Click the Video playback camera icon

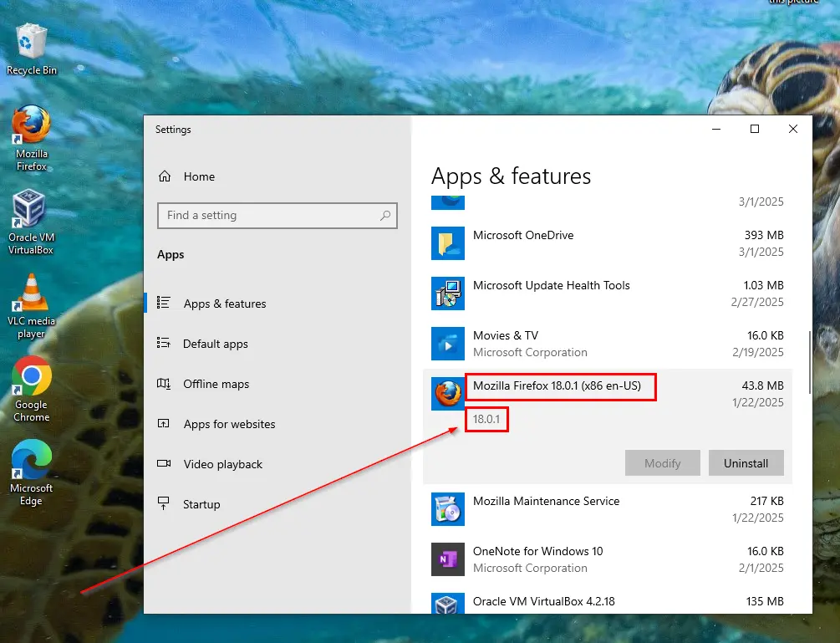coord(163,463)
